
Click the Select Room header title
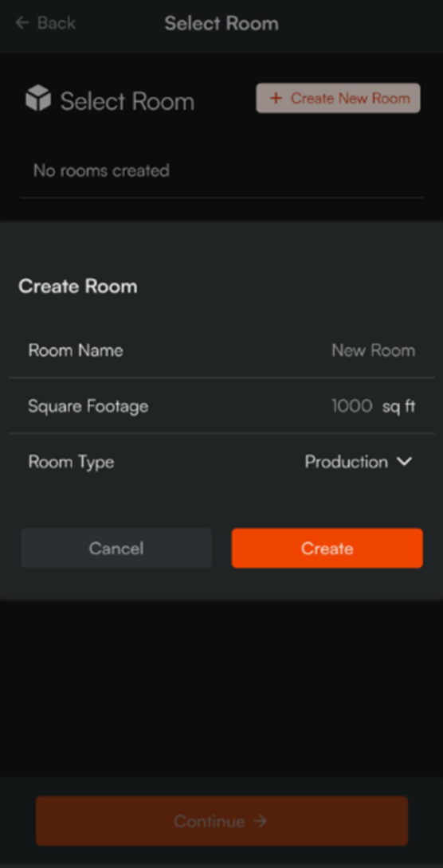[221, 23]
